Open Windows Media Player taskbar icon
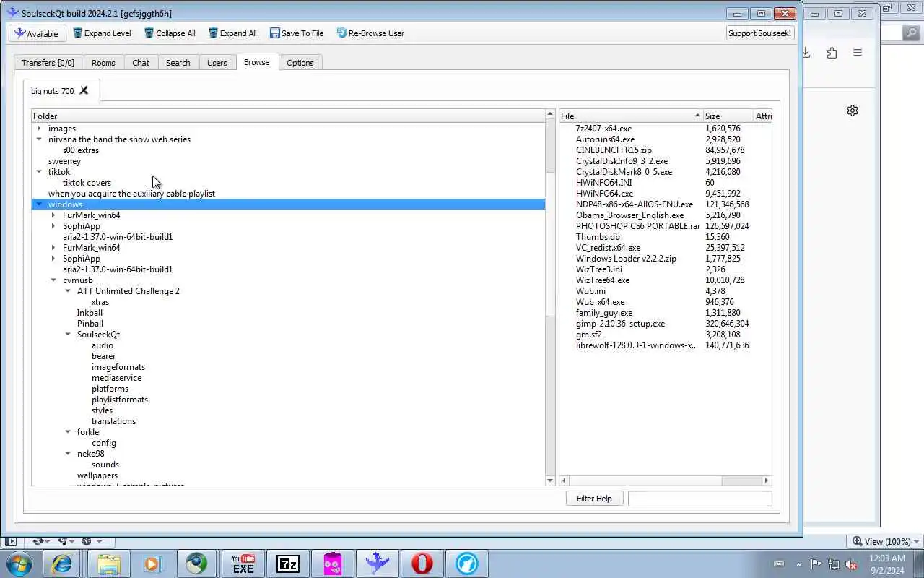Image resolution: width=924 pixels, height=578 pixels. click(x=152, y=564)
